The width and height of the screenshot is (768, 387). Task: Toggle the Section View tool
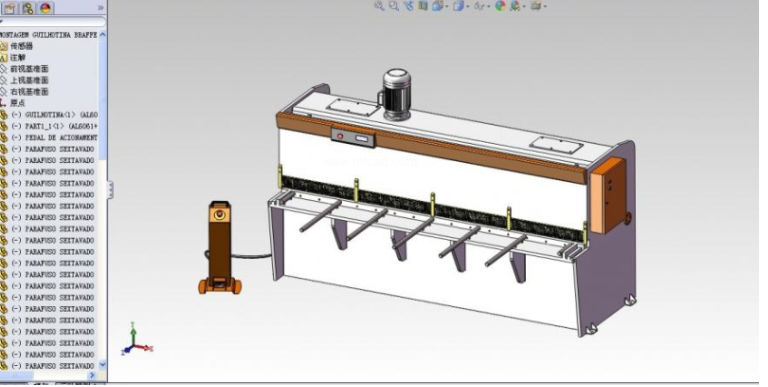click(423, 6)
